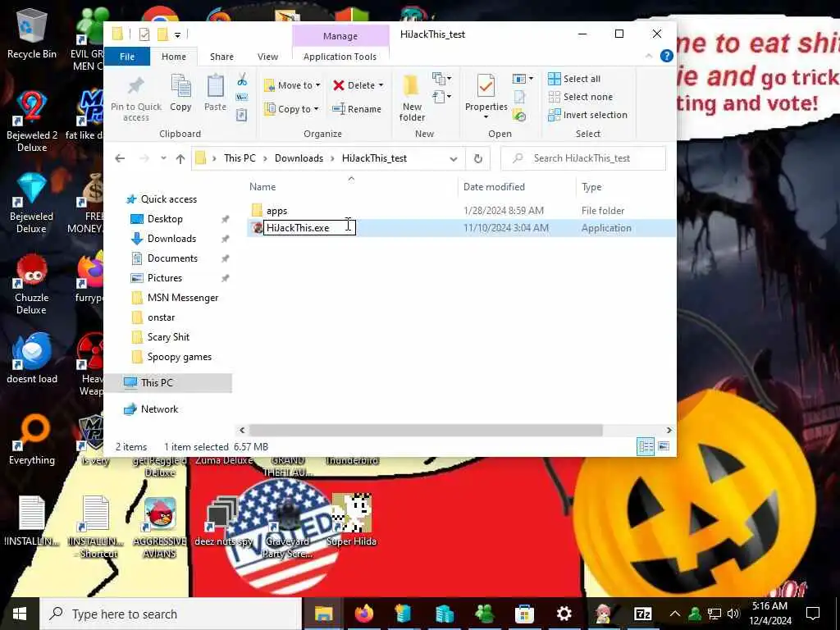Open Spoopy games folder in navigation pane

tap(179, 357)
